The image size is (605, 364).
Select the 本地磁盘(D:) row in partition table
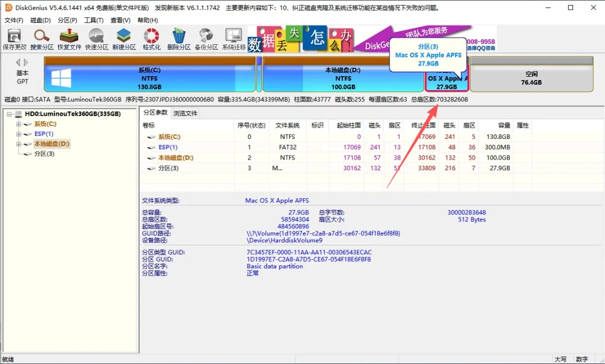[337, 158]
